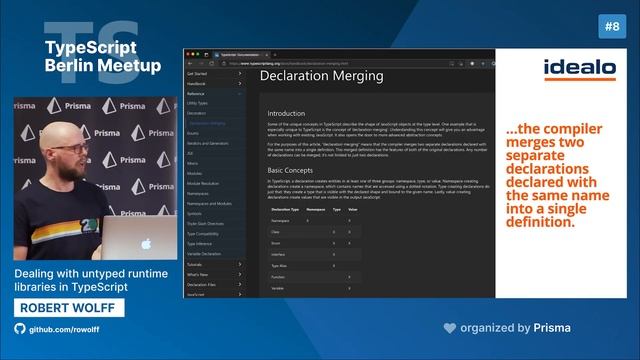
Task: Open Variable Declaration in sidebar
Action: 204,254
